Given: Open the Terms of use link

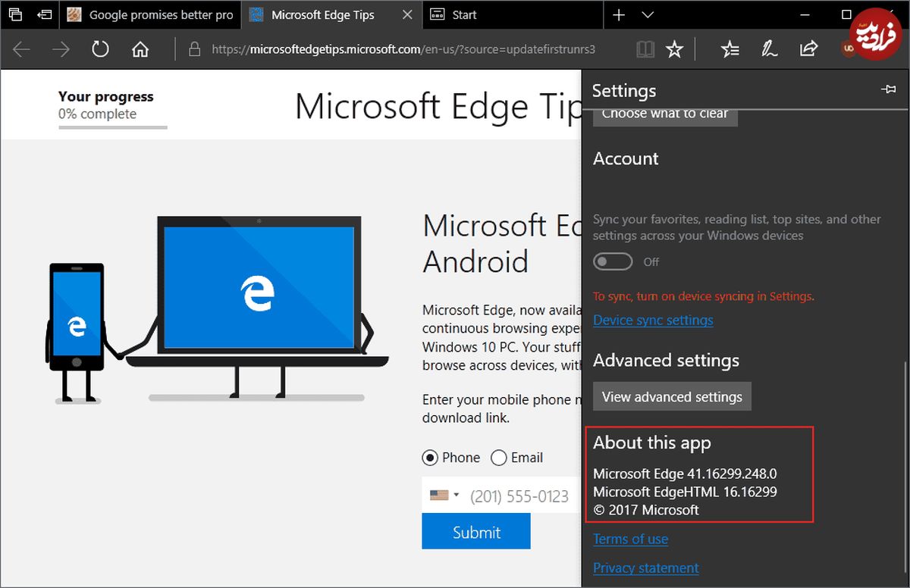Looking at the screenshot, I should (x=630, y=539).
